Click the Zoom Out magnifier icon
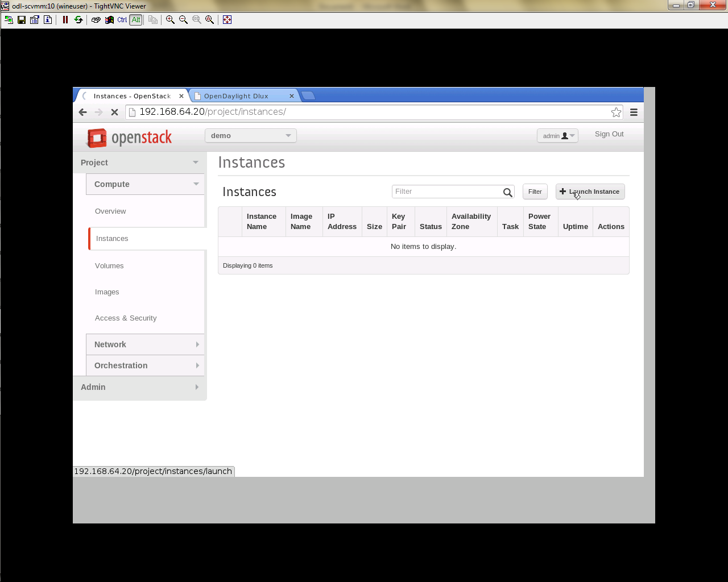Screen dimensions: 728x582 point(183,19)
